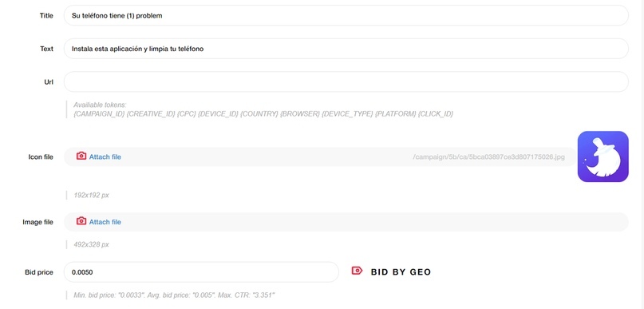The image size is (644, 309).
Task: Click the red tag icon before BID BY GEO
Action: tap(357, 271)
